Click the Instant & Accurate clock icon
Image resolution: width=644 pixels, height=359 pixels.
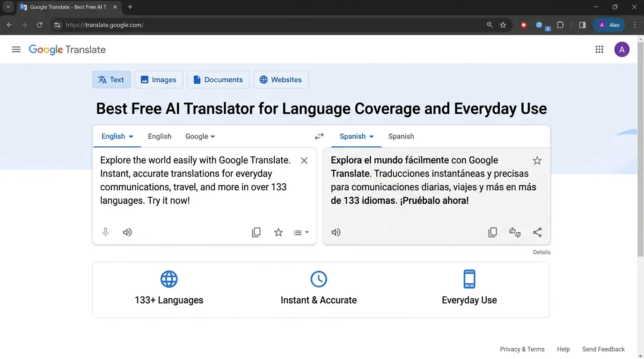(x=319, y=279)
